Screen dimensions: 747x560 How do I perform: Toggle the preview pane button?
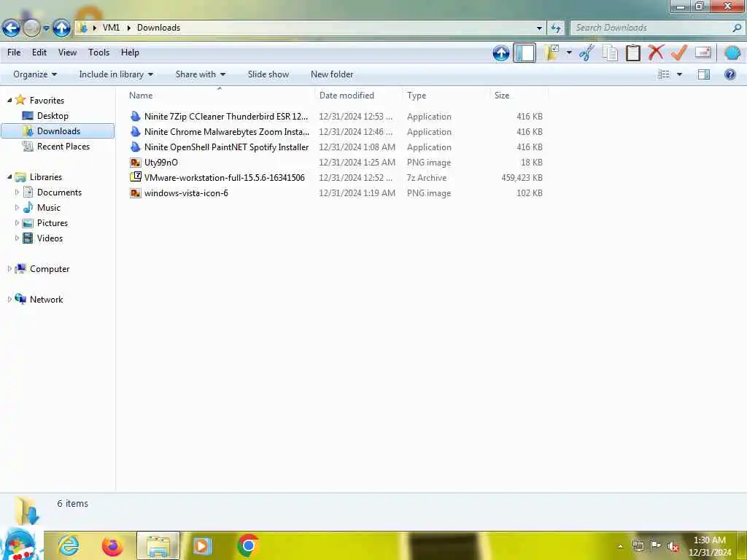pyautogui.click(x=704, y=74)
